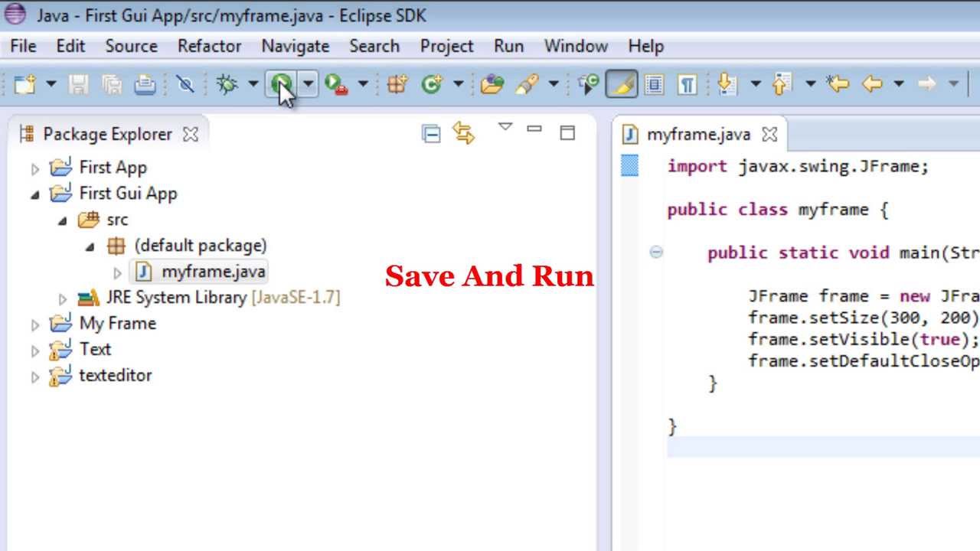Open the Run menu

(509, 46)
